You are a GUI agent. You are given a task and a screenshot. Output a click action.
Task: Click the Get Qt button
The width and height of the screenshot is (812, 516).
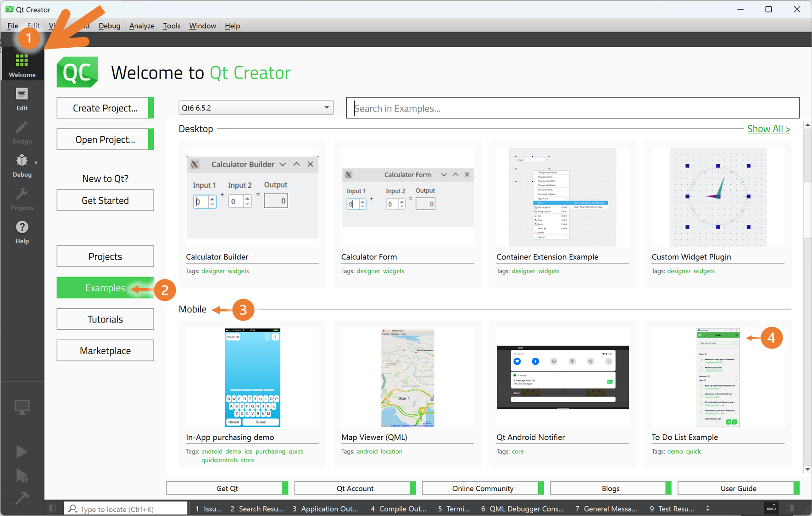(x=227, y=488)
